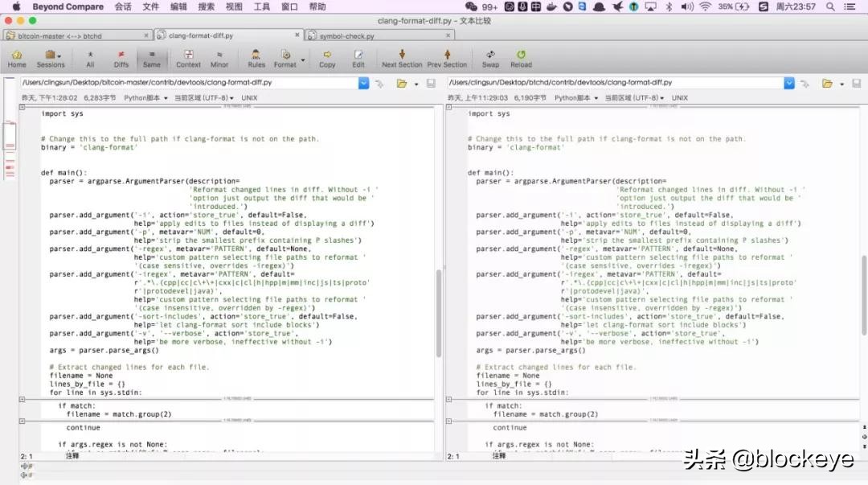Swap left and right sides
The height and width of the screenshot is (485, 868).
tap(490, 59)
